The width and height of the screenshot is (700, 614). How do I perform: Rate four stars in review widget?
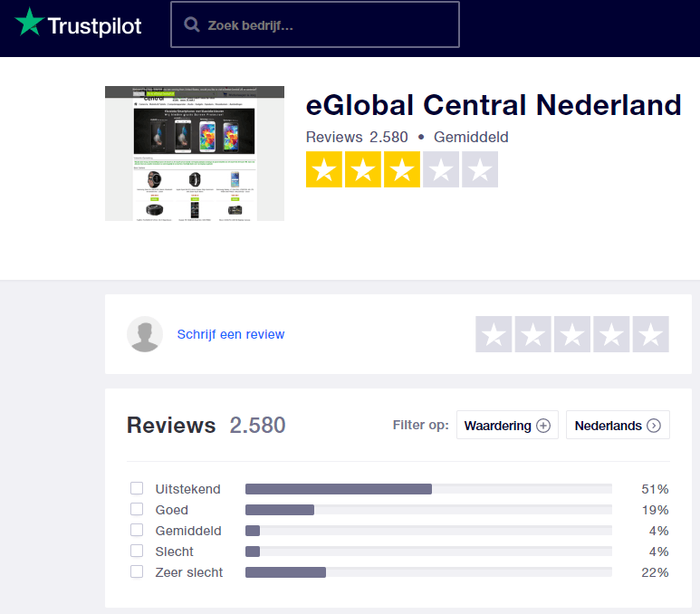(x=611, y=334)
